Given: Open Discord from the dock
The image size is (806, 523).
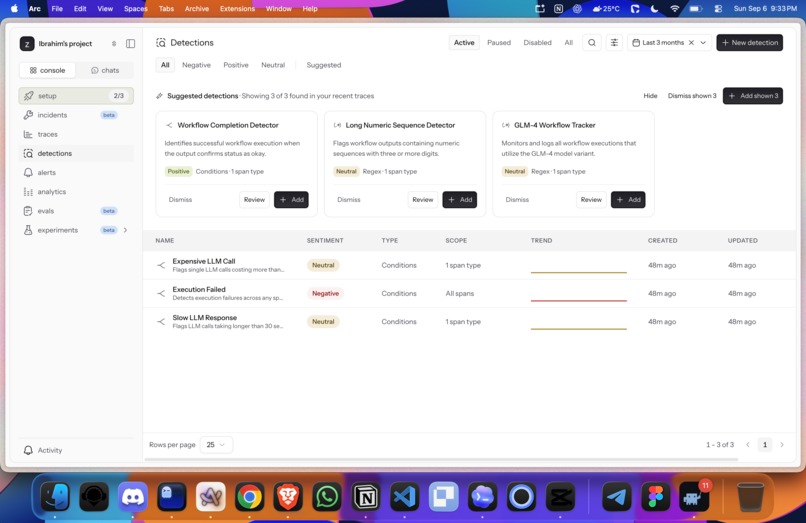Looking at the screenshot, I should point(133,497).
